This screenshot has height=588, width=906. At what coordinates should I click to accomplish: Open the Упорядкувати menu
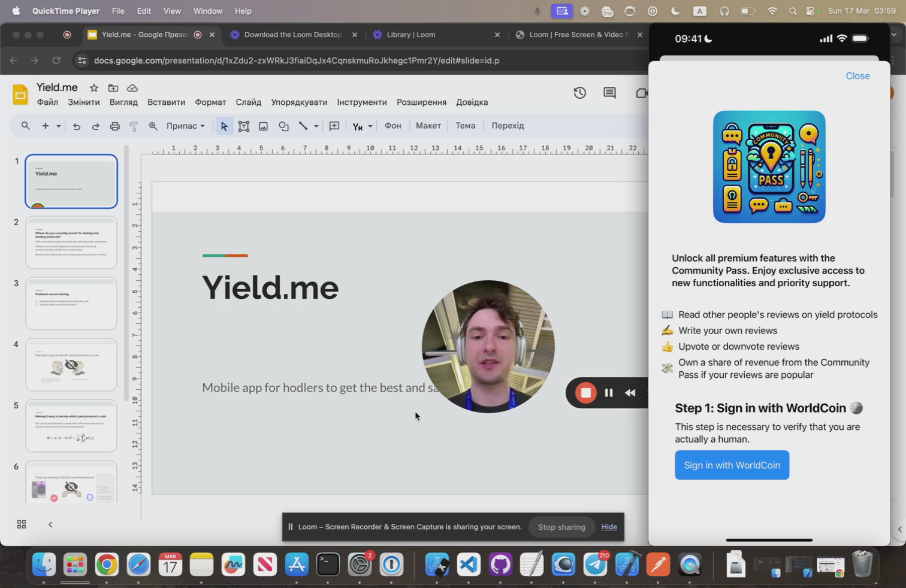pyautogui.click(x=299, y=102)
